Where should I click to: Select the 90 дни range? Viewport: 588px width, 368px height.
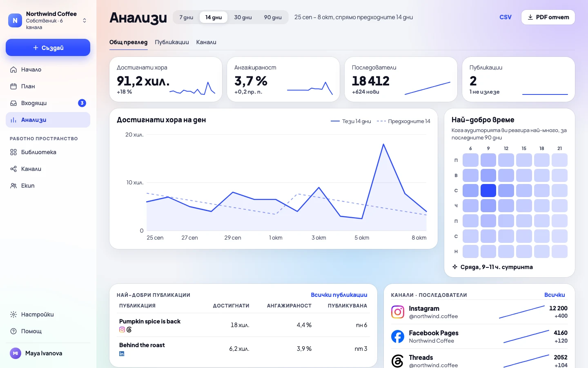point(273,17)
